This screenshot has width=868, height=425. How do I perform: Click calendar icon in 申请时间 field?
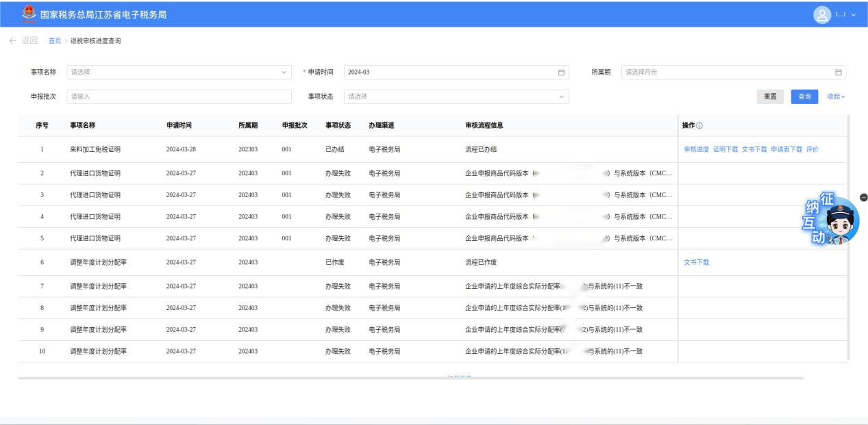point(561,73)
